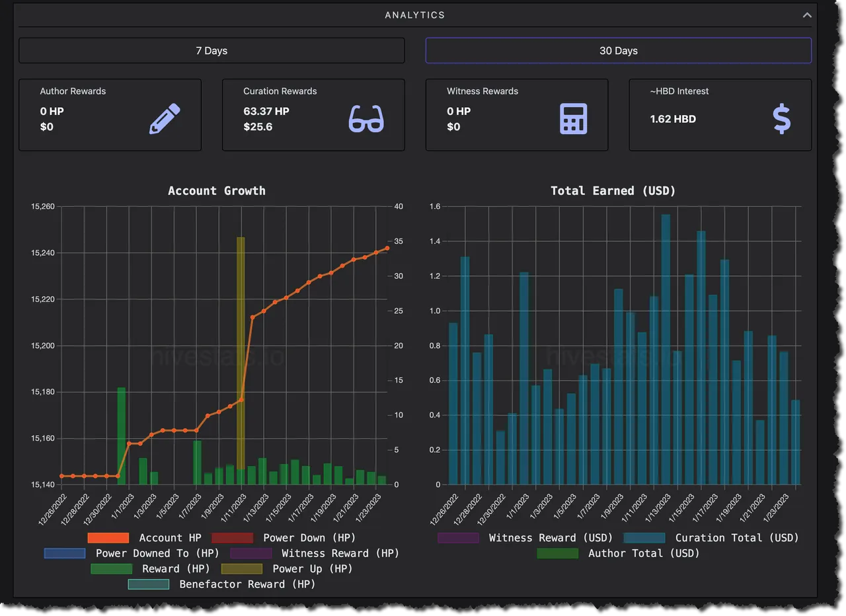This screenshot has width=846, height=616.
Task: Click the last Account HP line point
Action: pyautogui.click(x=387, y=249)
